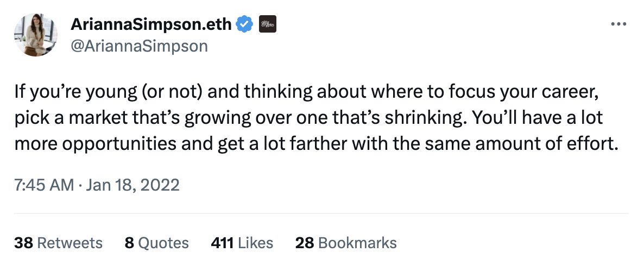This screenshot has height=265, width=644.
Task: Click the line starting "pick a market"
Action: [309, 119]
